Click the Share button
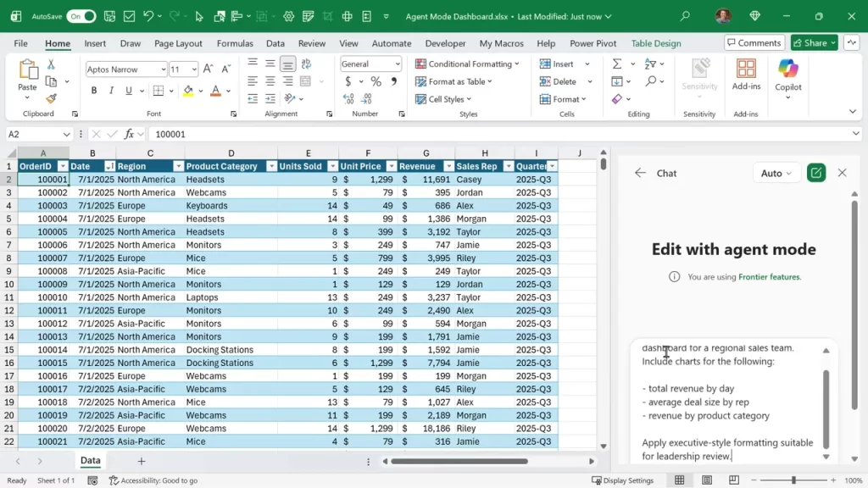The image size is (868, 488). 810,42
